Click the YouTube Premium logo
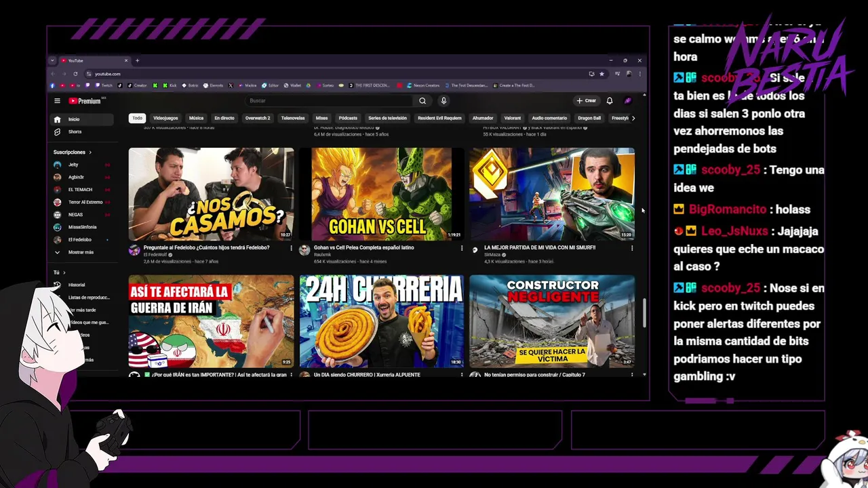Viewport: 868px width, 488px height. click(x=85, y=101)
